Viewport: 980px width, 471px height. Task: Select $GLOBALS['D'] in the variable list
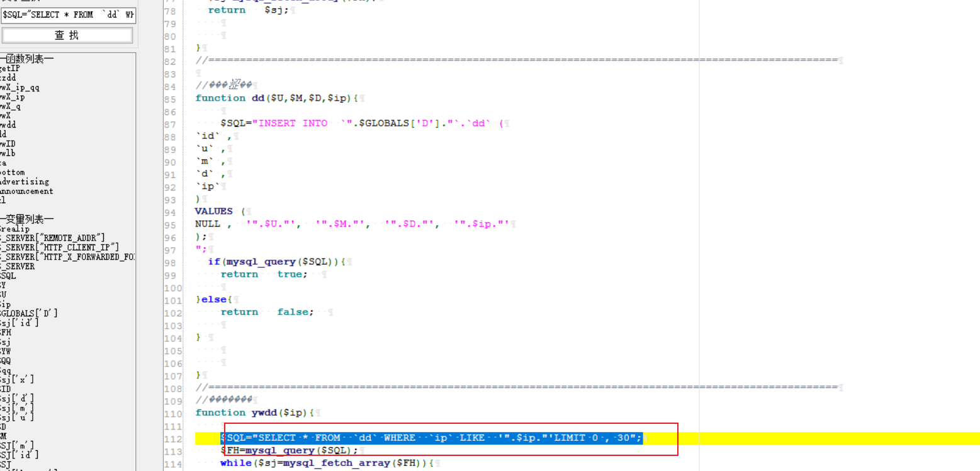point(25,313)
